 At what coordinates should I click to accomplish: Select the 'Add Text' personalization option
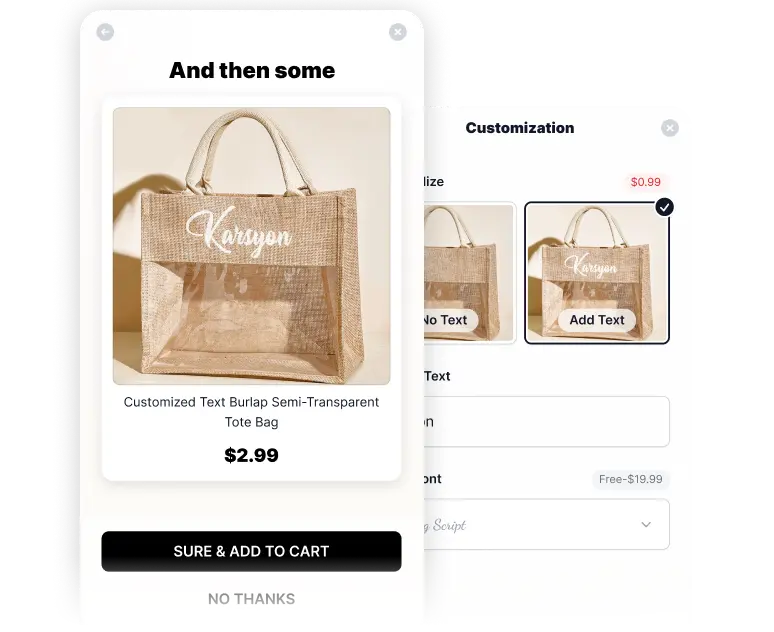click(x=597, y=273)
